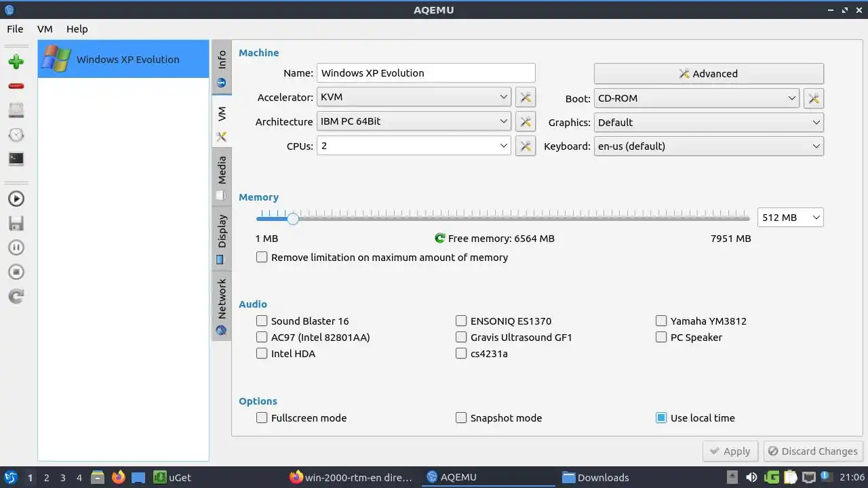Open accelerator settings wrench icon next to KVM
The image size is (868, 488).
[525, 97]
